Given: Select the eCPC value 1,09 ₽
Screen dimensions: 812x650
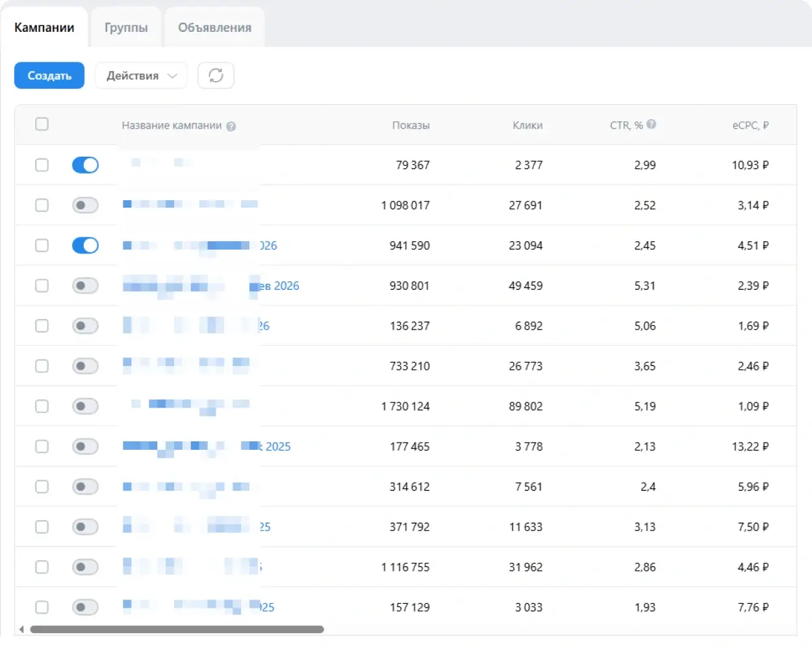Looking at the screenshot, I should tap(754, 407).
